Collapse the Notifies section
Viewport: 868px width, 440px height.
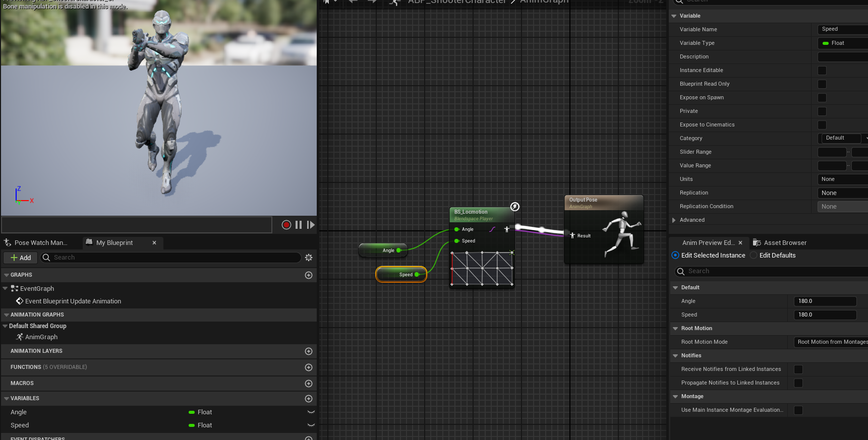(675, 356)
